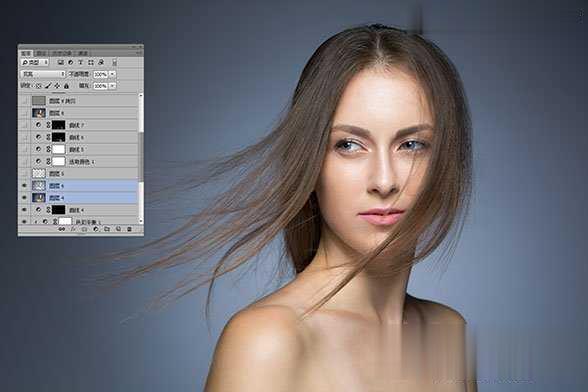
Task: Hide the 曲线 4 layer with eye icon
Action: point(24,210)
